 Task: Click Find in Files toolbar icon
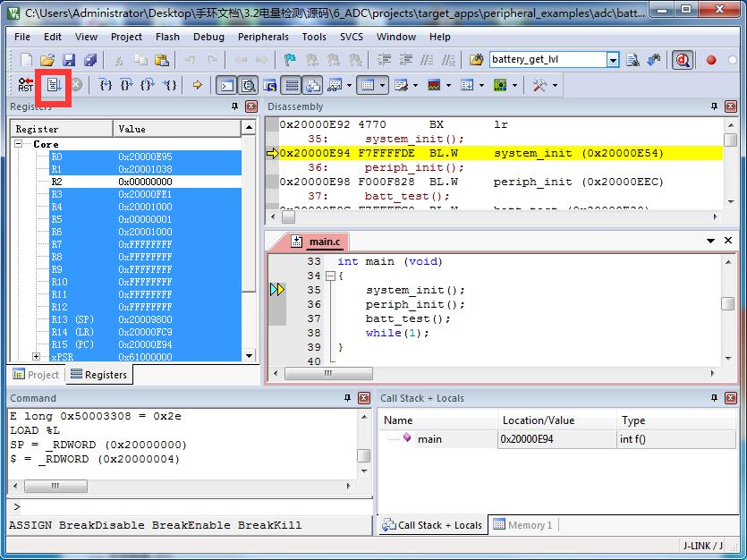[x=475, y=60]
